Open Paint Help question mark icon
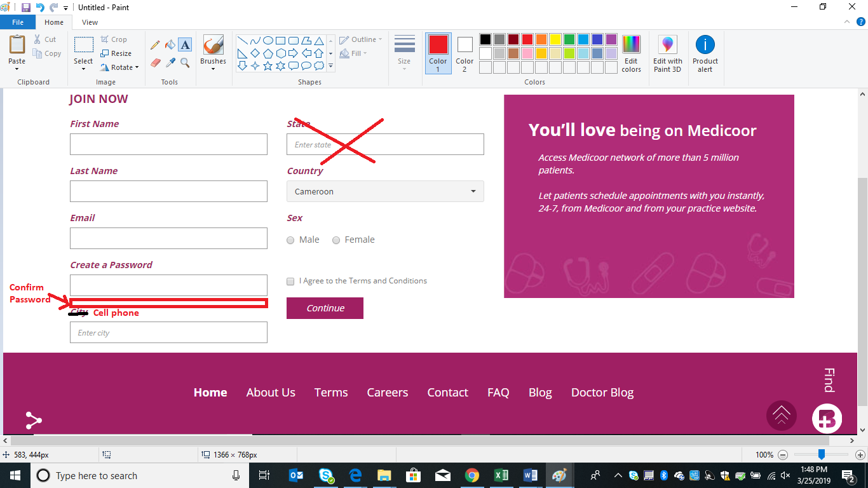Viewport: 868px width, 488px height. (860, 22)
